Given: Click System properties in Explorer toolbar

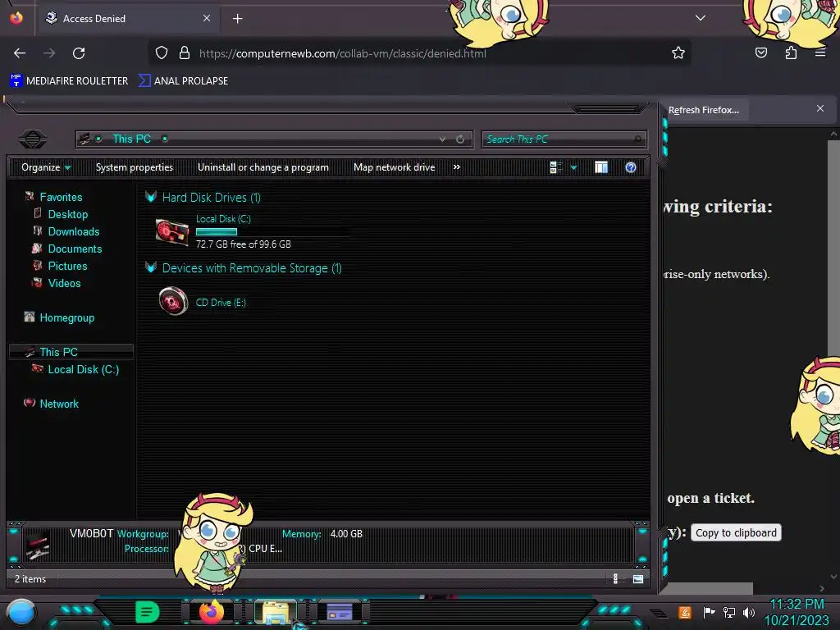Looking at the screenshot, I should click(135, 167).
